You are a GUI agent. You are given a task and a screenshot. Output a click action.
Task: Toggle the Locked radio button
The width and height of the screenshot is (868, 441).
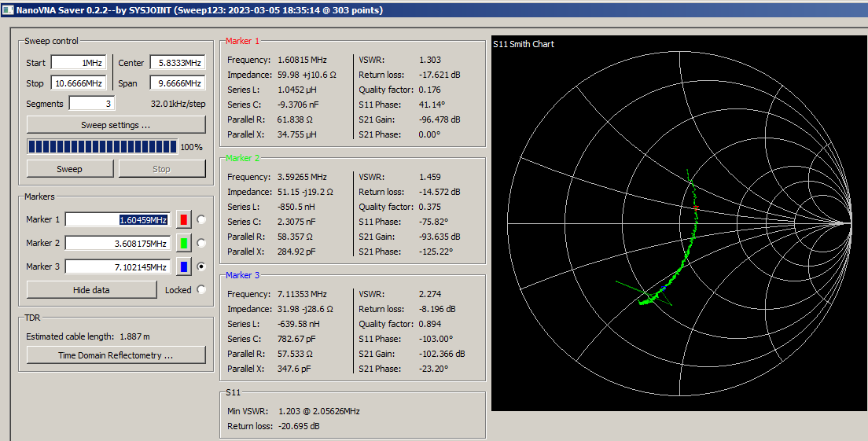tap(201, 289)
